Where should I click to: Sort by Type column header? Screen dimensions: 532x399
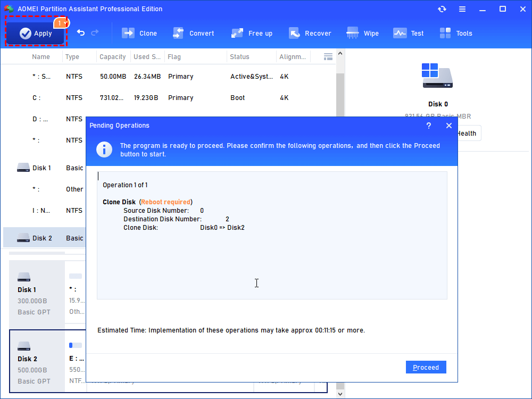[x=72, y=57]
